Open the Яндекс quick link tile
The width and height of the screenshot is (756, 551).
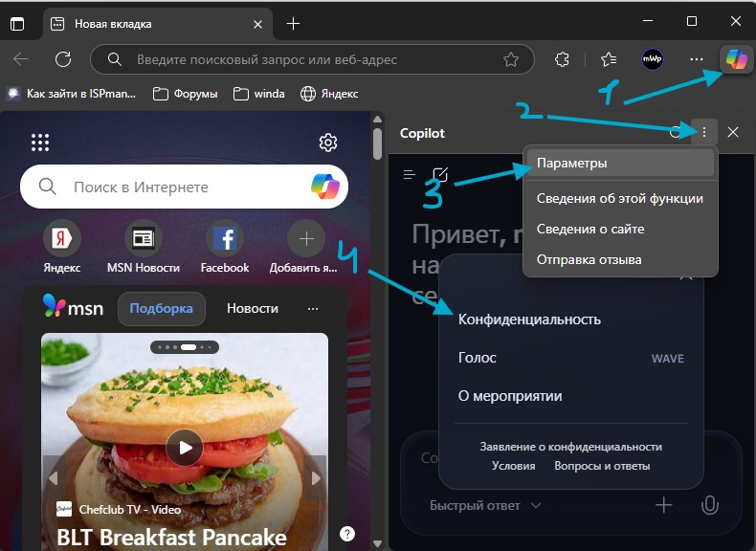(x=61, y=247)
